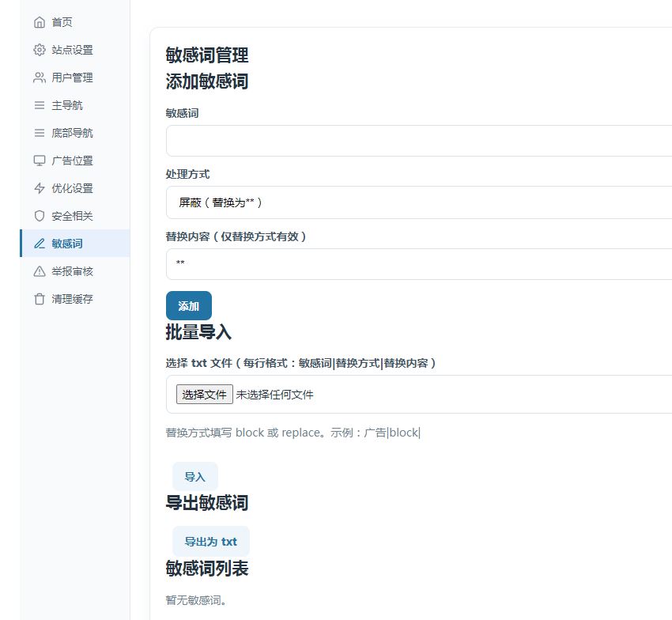Click the lightning icon for 优化设置

(x=40, y=188)
